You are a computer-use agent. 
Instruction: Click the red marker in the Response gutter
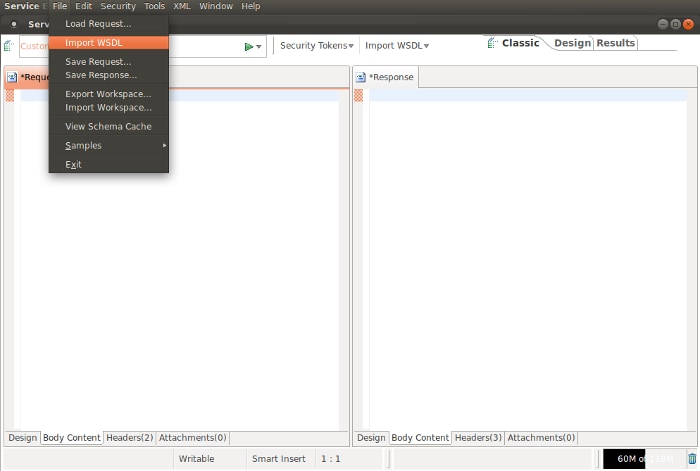coord(358,96)
